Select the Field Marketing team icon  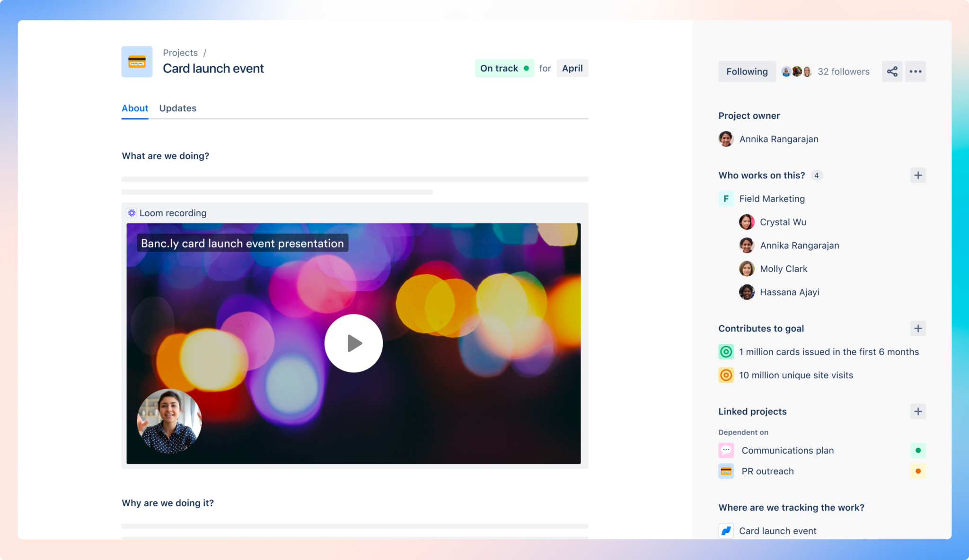coord(726,199)
